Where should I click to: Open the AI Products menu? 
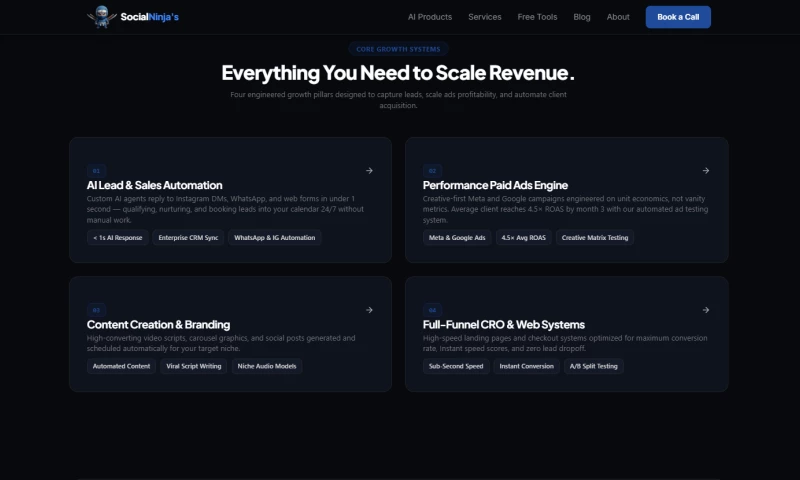click(x=430, y=17)
